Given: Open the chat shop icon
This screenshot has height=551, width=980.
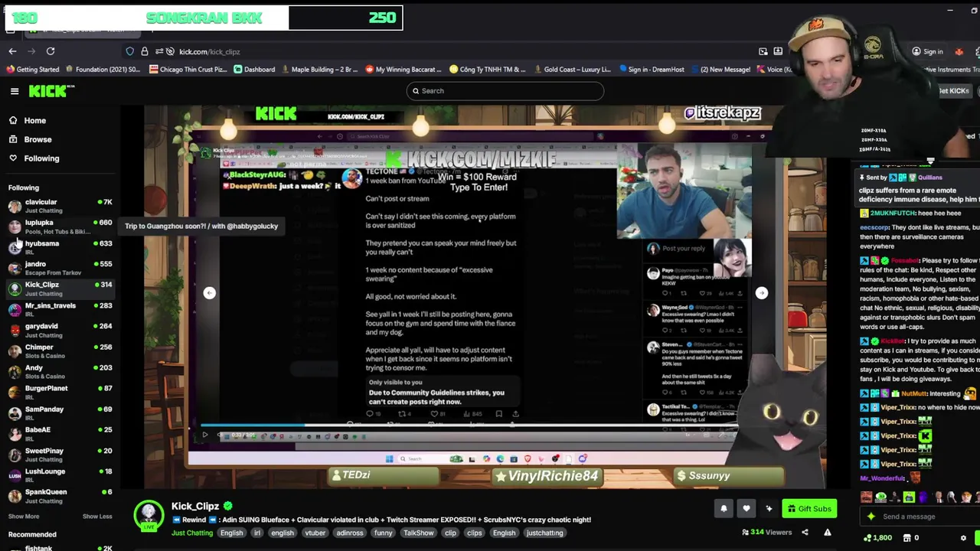Looking at the screenshot, I should 906,538.
